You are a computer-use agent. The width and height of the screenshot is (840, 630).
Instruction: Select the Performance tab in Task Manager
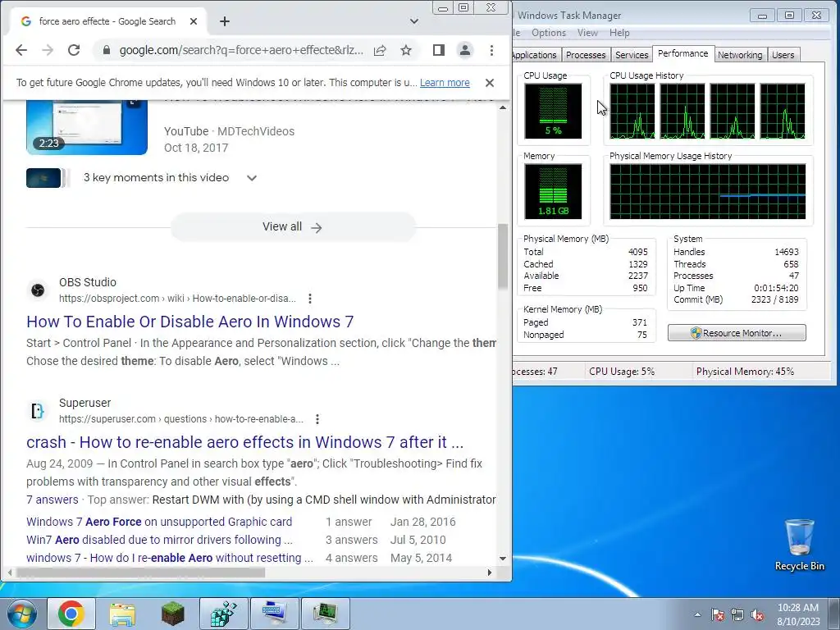[x=683, y=53]
